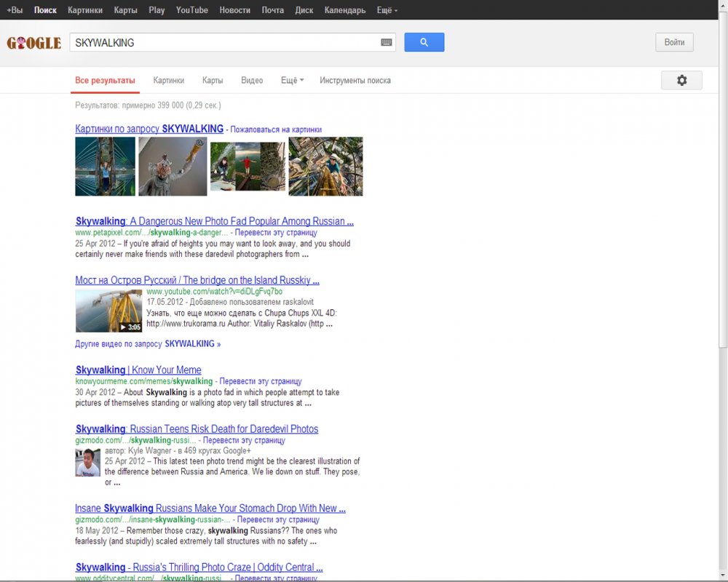Screen dimensions: 728x582
Task: Open Почта in the top navigation bar
Action: pos(273,10)
